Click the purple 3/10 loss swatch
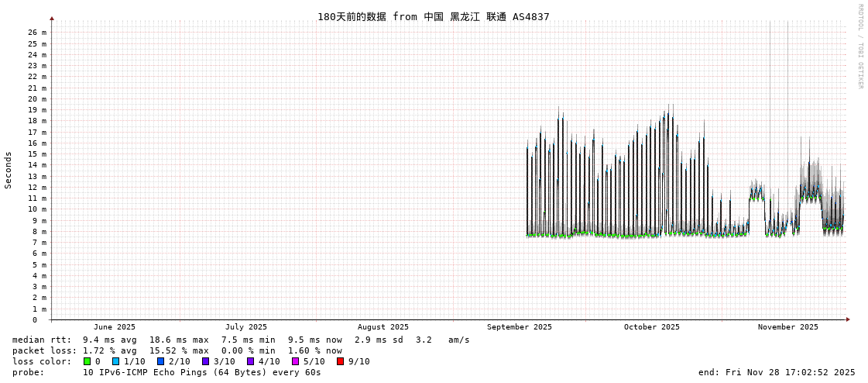The height and width of the screenshot is (383, 868). click(205, 361)
